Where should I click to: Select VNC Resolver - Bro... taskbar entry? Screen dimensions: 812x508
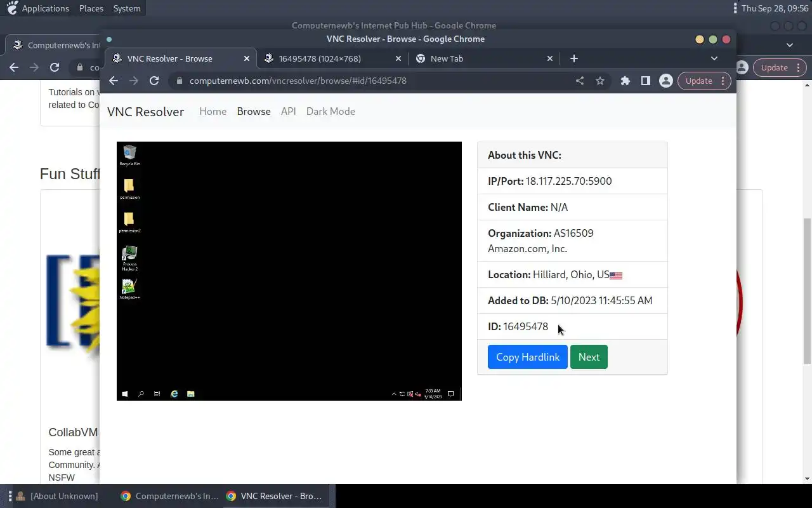coord(275,496)
